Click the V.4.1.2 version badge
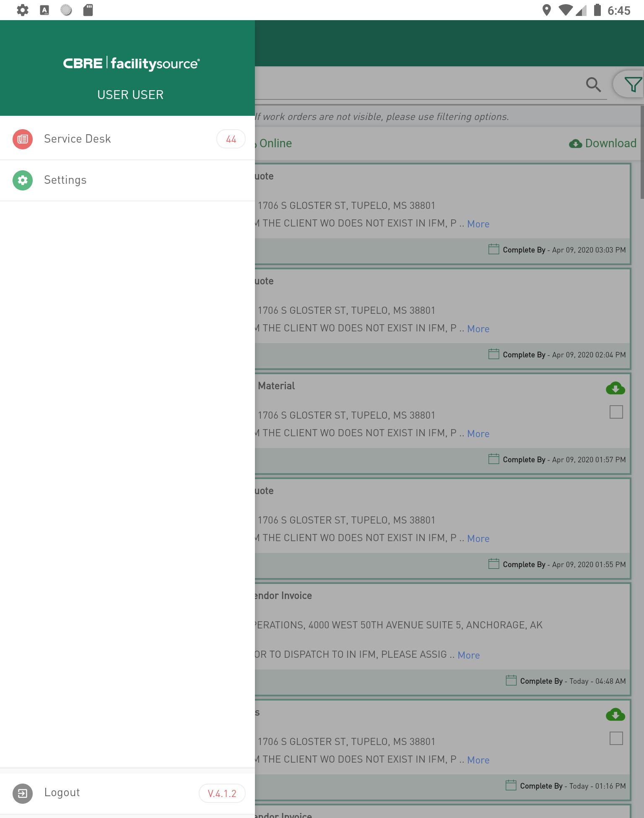Screen dimensions: 644x818 (222, 793)
